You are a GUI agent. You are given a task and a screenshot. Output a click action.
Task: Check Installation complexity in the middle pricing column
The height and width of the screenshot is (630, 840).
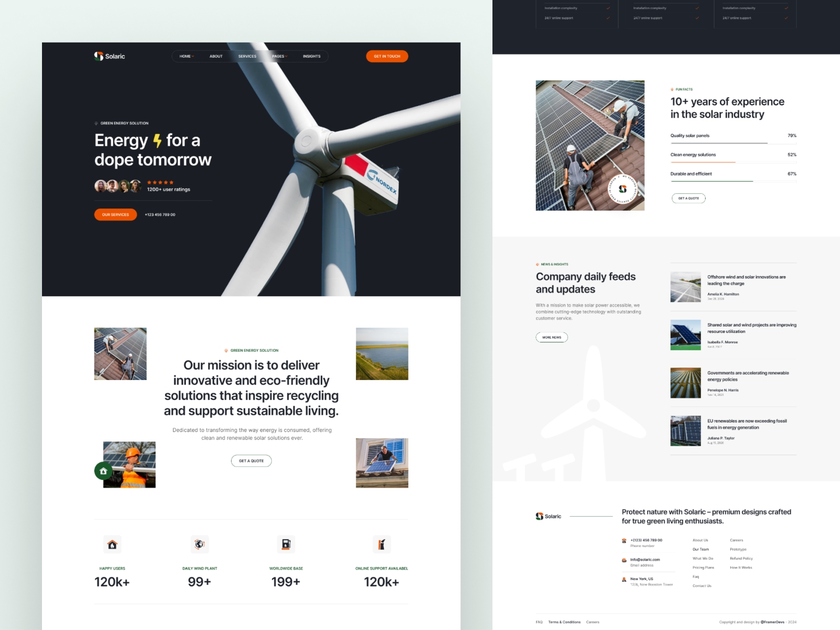coord(697,8)
